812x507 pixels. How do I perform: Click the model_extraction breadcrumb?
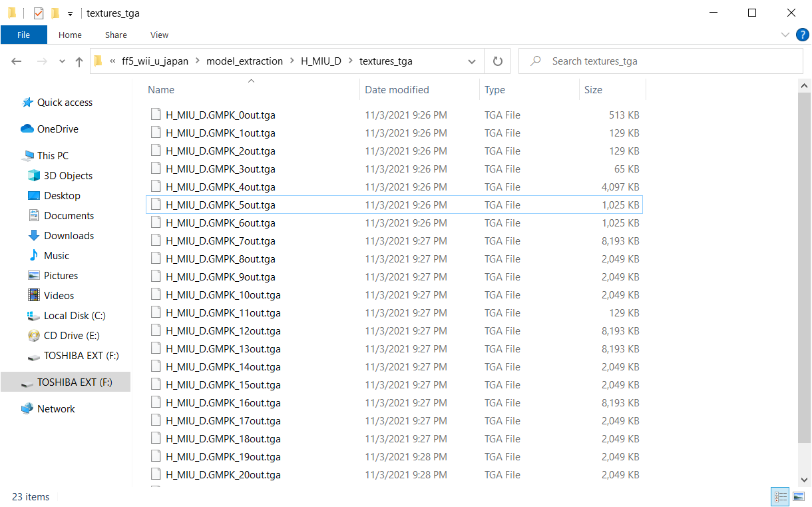(244, 61)
